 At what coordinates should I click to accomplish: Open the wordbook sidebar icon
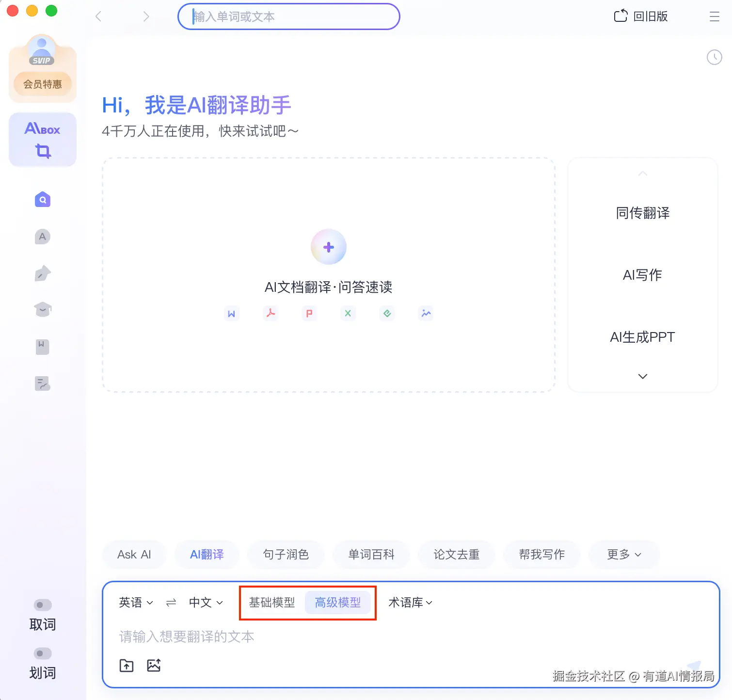point(42,346)
